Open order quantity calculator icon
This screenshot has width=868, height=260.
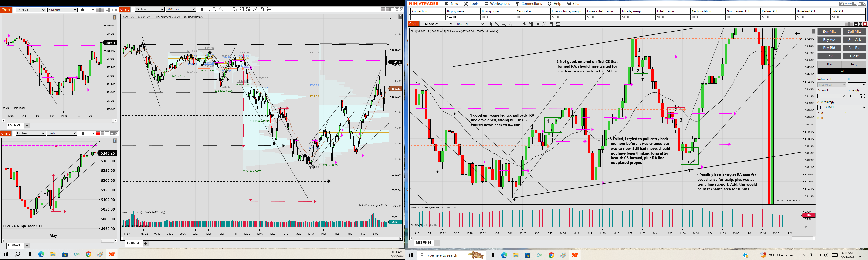861,96
